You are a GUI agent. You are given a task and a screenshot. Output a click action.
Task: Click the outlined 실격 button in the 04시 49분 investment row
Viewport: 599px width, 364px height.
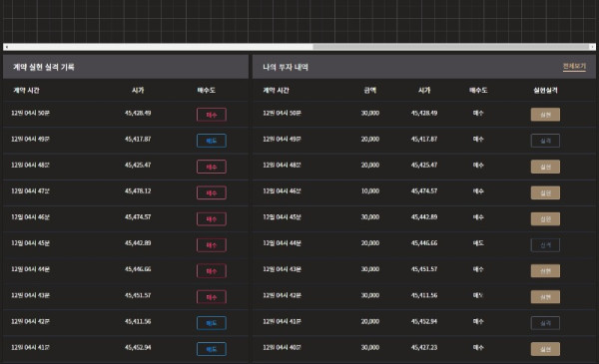click(x=545, y=141)
